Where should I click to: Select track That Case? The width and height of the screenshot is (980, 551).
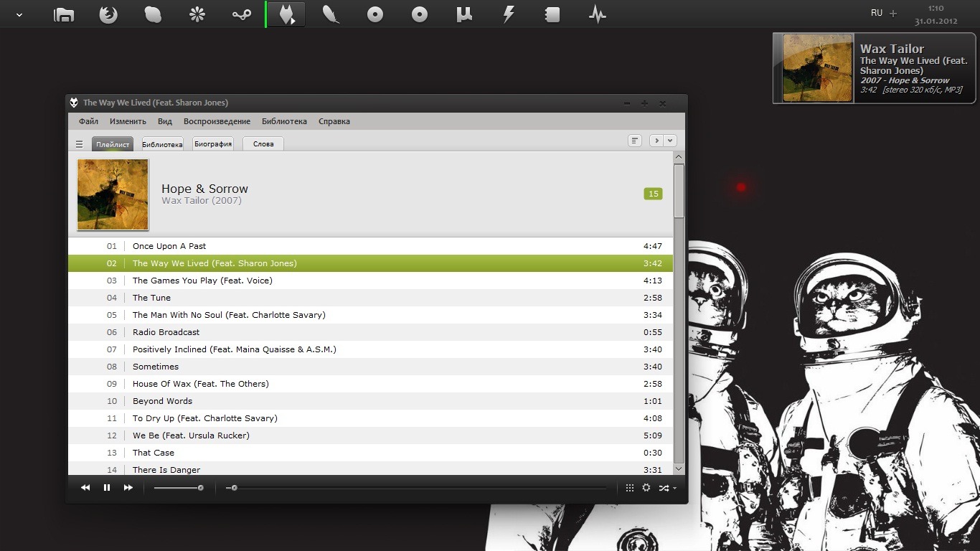pos(370,453)
